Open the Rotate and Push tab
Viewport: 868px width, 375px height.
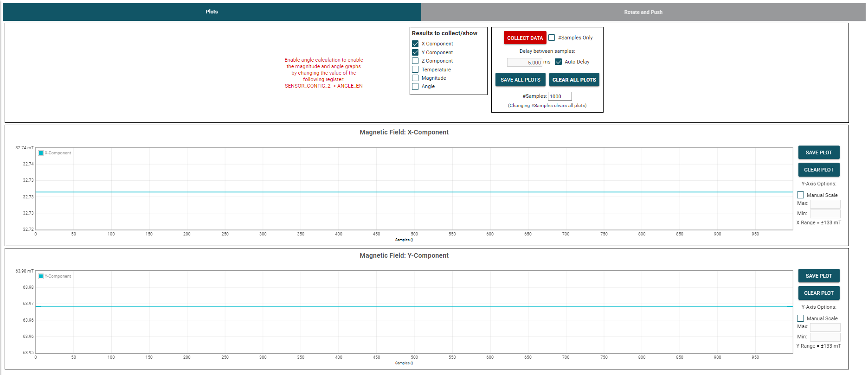tap(643, 12)
